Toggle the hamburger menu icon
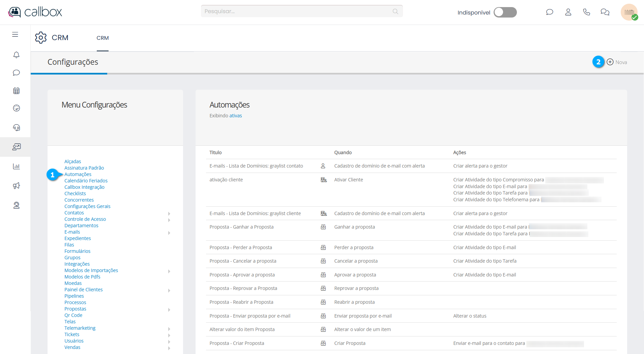The height and width of the screenshot is (354, 644). pyautogui.click(x=15, y=34)
